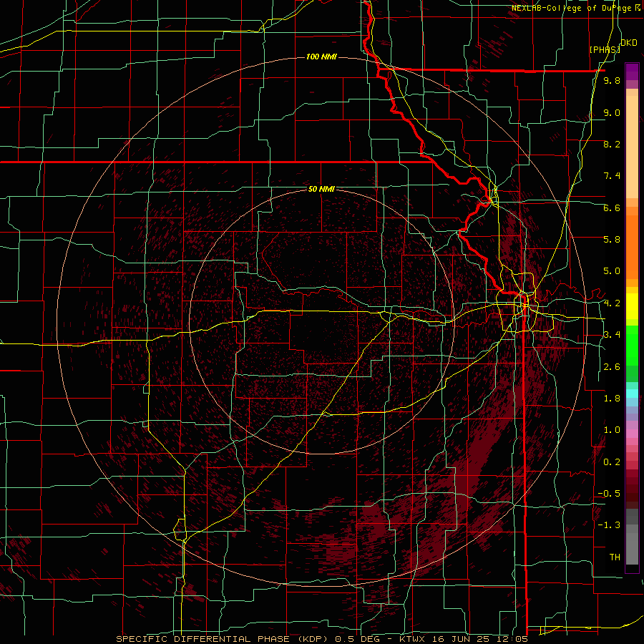The height and width of the screenshot is (644, 644).
Task: Click the -1.3 scale value
Action: tap(609, 525)
